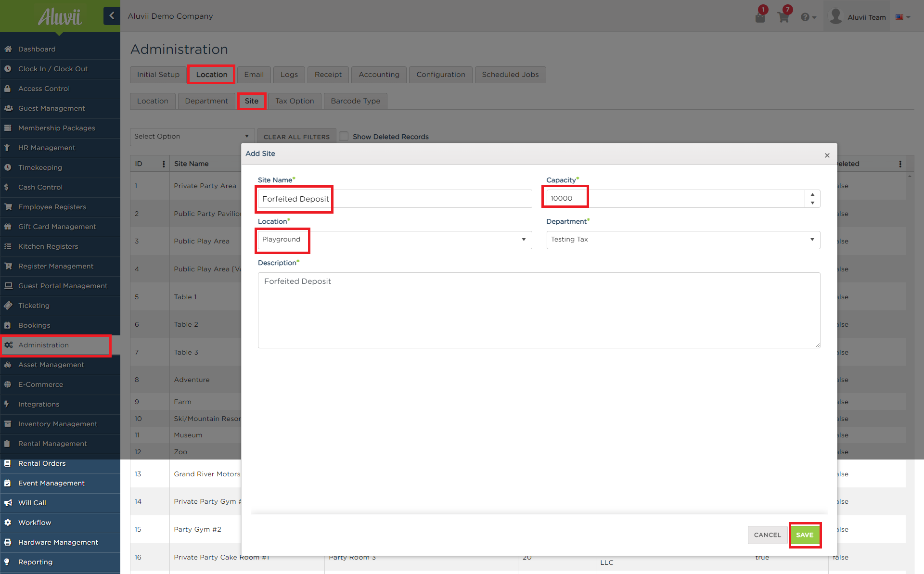This screenshot has width=924, height=574.
Task: Click the Guest Portal Management laptop icon
Action: (8, 286)
